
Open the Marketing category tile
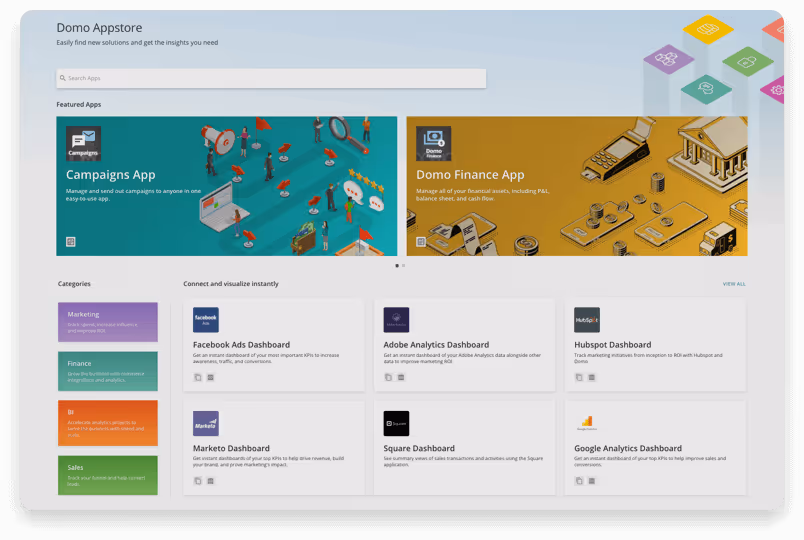(x=108, y=322)
